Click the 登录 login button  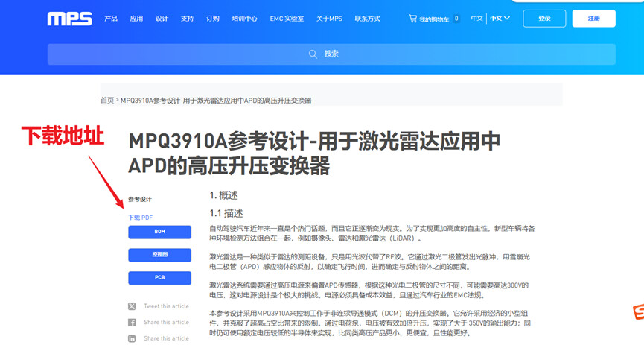point(544,19)
